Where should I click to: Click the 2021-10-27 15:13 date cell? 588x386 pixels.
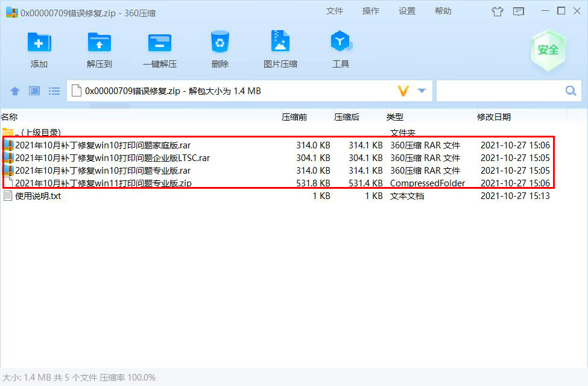(515, 196)
